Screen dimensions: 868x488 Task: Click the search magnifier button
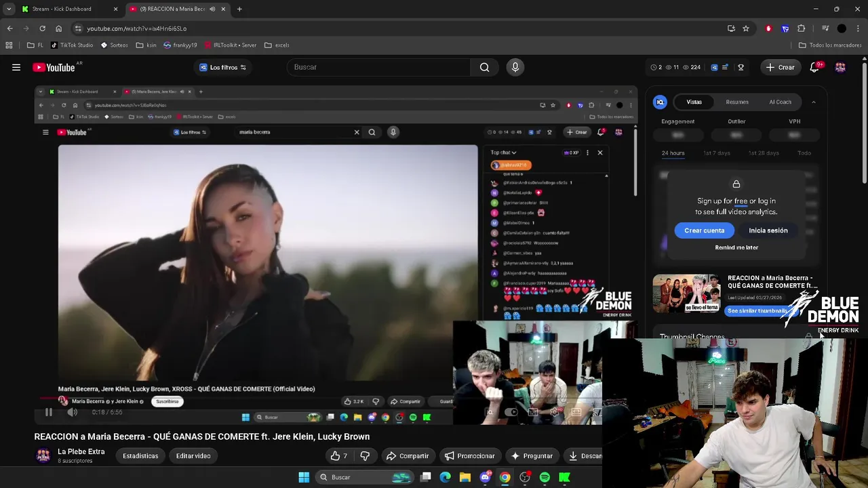pos(484,67)
